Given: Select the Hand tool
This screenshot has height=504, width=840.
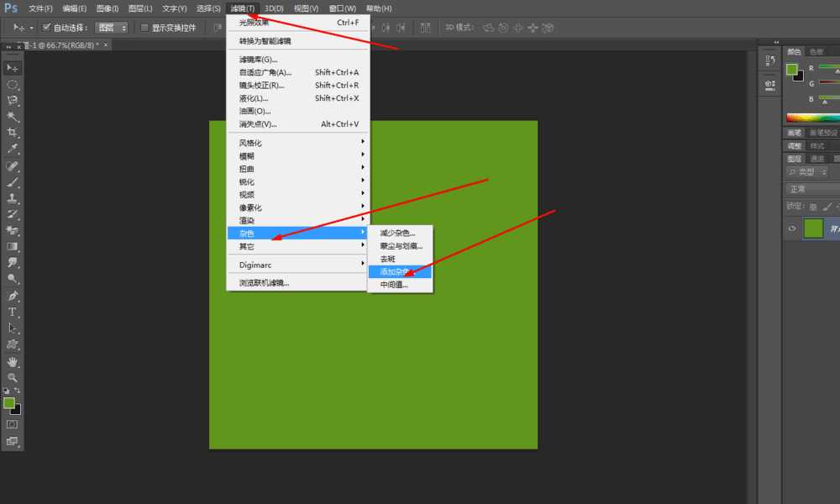Looking at the screenshot, I should (12, 360).
